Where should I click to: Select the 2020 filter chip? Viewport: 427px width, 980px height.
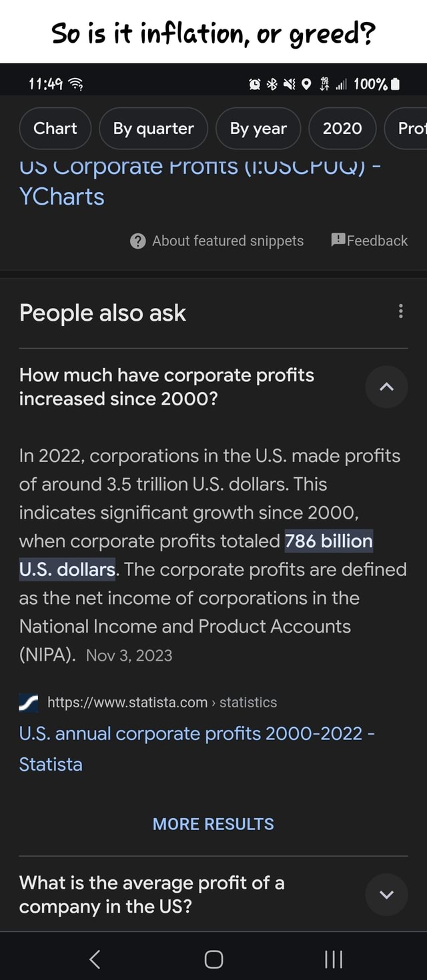(x=342, y=129)
